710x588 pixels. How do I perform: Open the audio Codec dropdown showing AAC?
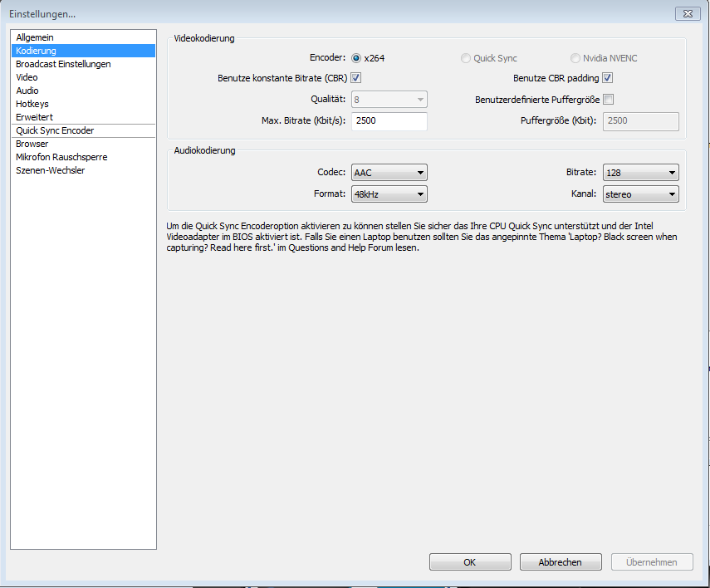click(389, 173)
